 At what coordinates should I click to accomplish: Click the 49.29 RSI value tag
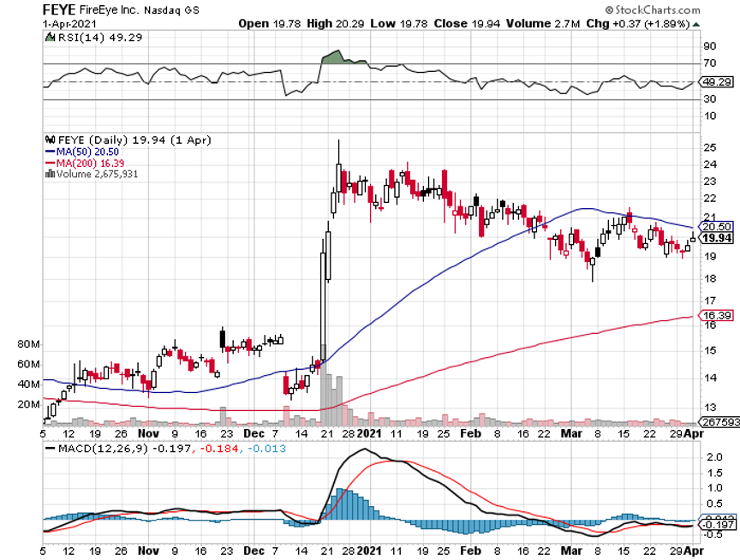coord(716,83)
